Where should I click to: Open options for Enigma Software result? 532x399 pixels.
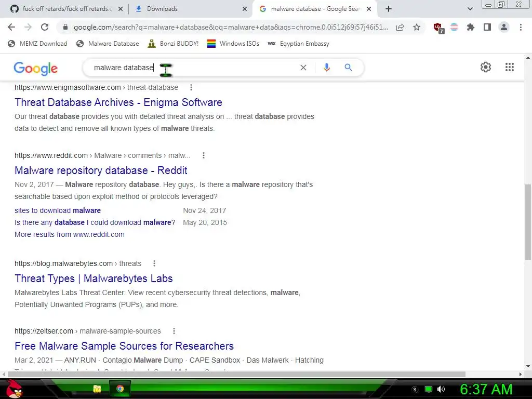(x=191, y=87)
